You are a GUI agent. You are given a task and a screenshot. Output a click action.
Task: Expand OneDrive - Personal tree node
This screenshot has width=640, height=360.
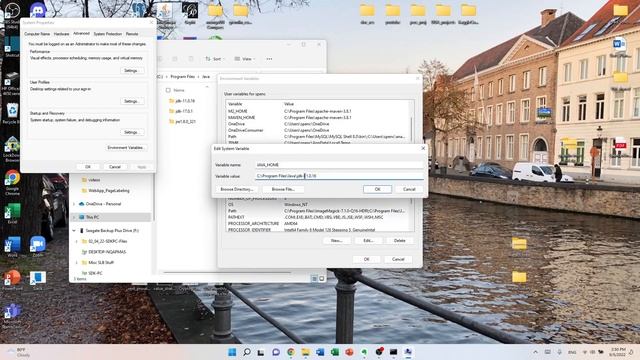74,204
